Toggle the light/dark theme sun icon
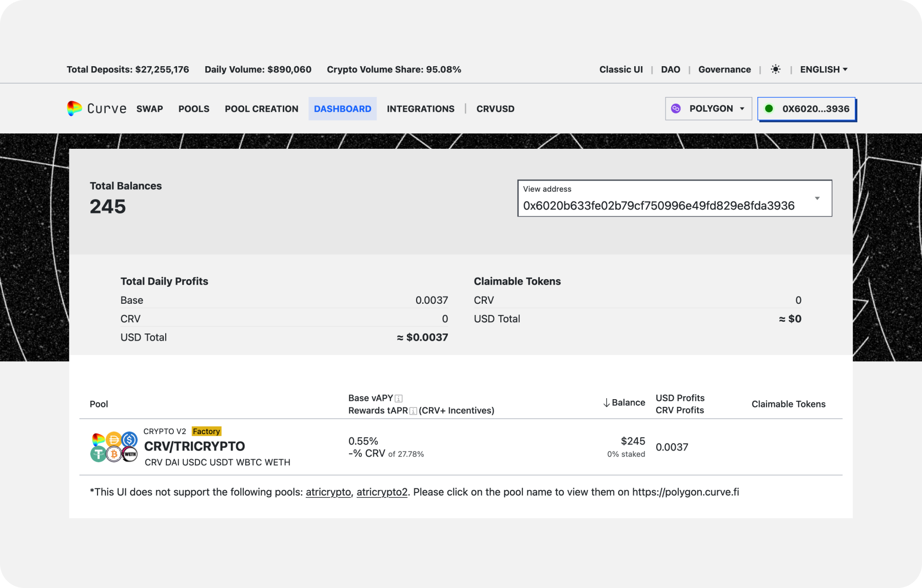Viewport: 922px width, 588px height. tap(775, 69)
